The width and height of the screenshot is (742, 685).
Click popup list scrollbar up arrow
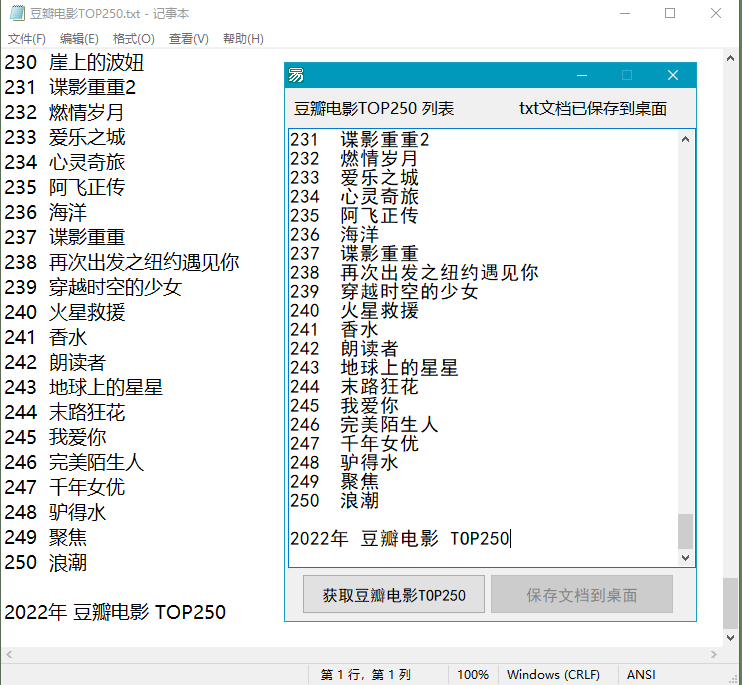pos(685,139)
